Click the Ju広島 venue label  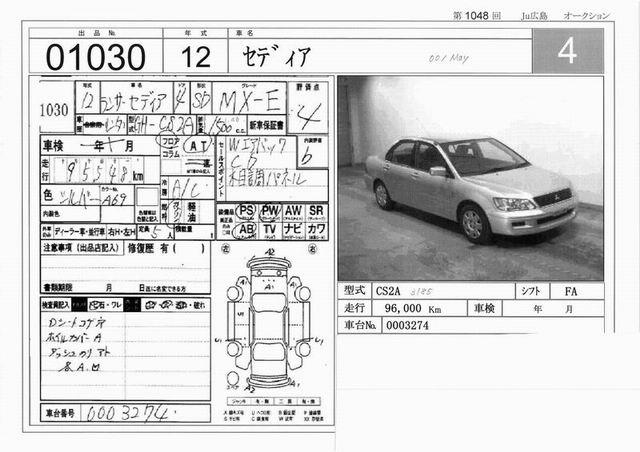tap(534, 16)
